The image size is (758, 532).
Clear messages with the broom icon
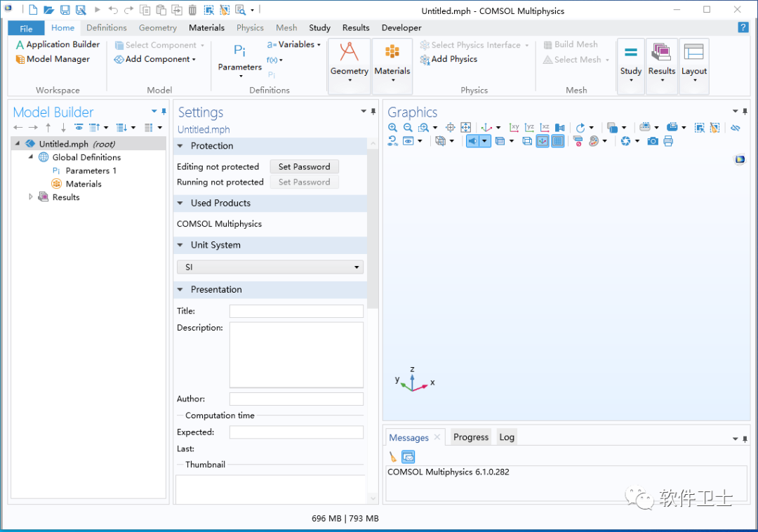392,457
